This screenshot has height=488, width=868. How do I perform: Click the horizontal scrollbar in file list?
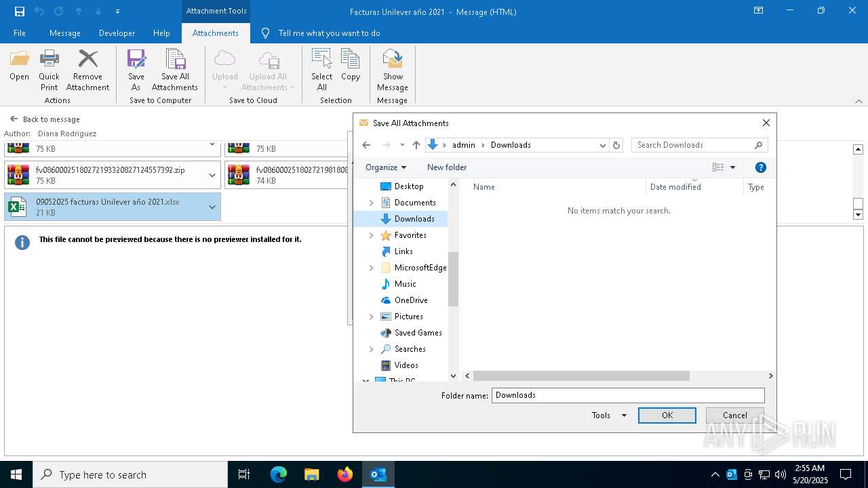pos(581,375)
